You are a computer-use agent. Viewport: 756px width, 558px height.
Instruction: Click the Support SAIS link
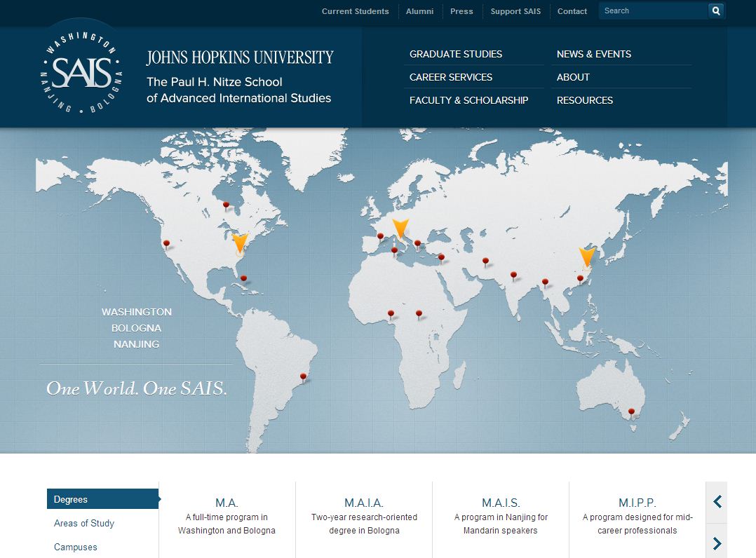[515, 11]
